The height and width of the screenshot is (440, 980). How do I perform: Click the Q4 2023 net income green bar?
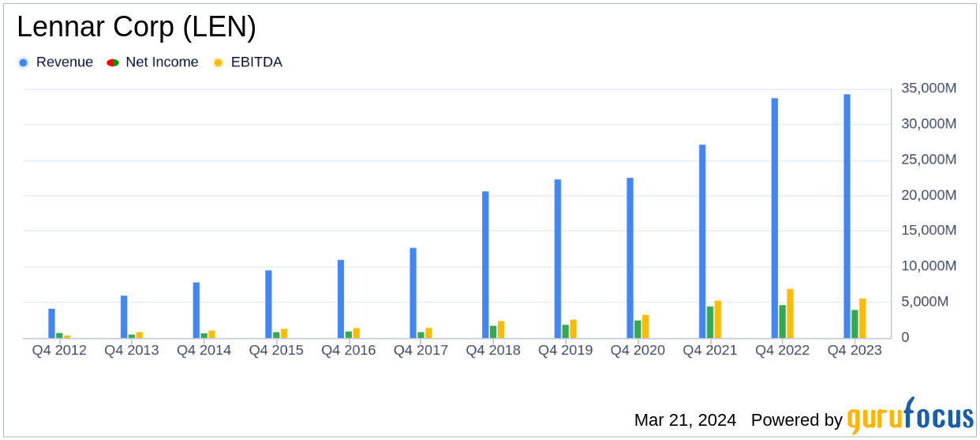pyautogui.click(x=855, y=324)
